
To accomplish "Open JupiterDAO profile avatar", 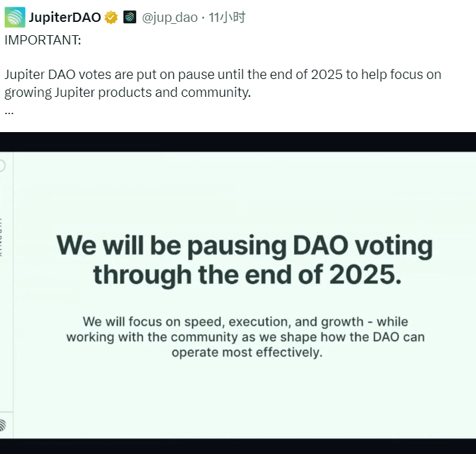I will coord(15,17).
